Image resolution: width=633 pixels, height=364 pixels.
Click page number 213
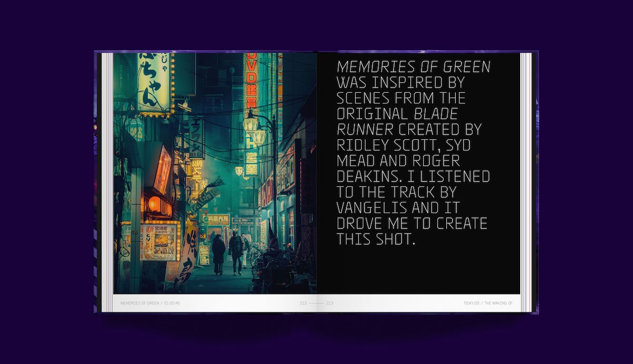(330, 303)
